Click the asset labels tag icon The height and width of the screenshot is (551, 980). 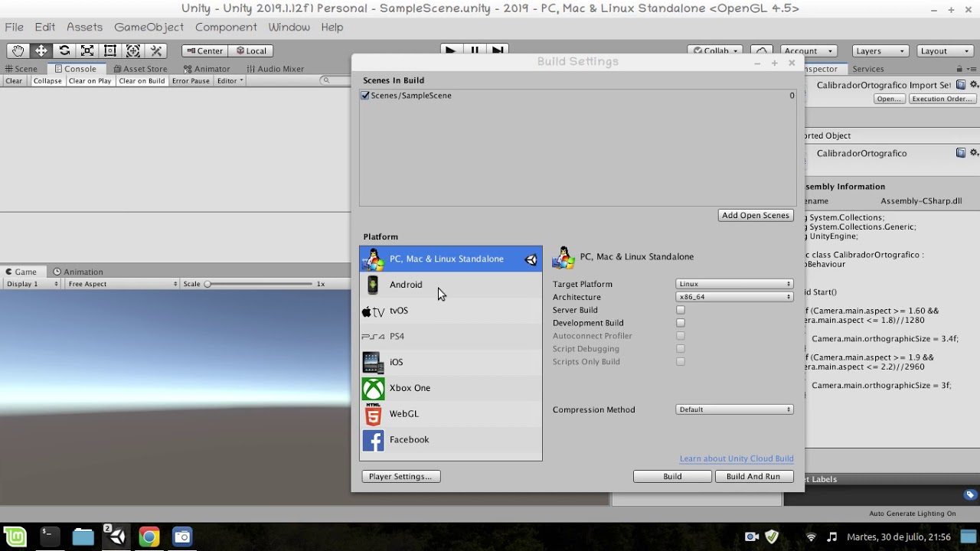[970, 495]
